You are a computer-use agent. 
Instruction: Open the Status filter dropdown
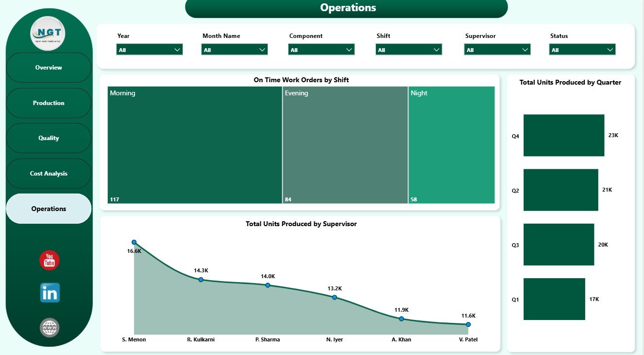[x=582, y=50]
